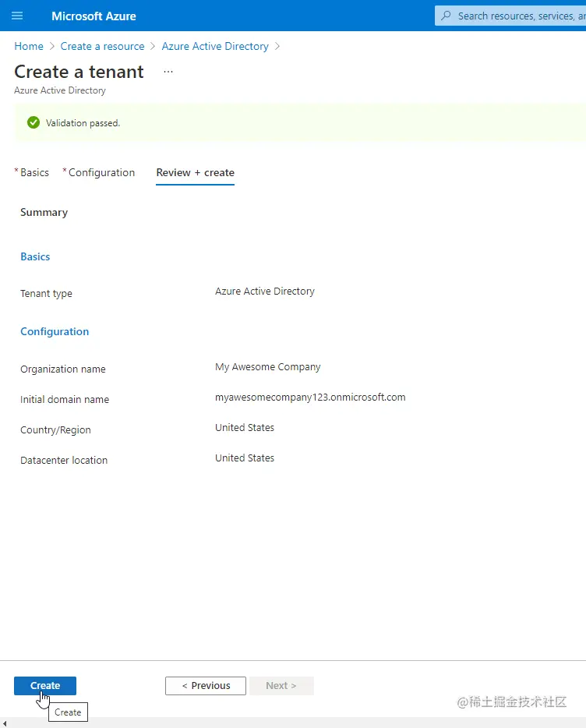Open the ellipsis more options menu

pyautogui.click(x=168, y=72)
